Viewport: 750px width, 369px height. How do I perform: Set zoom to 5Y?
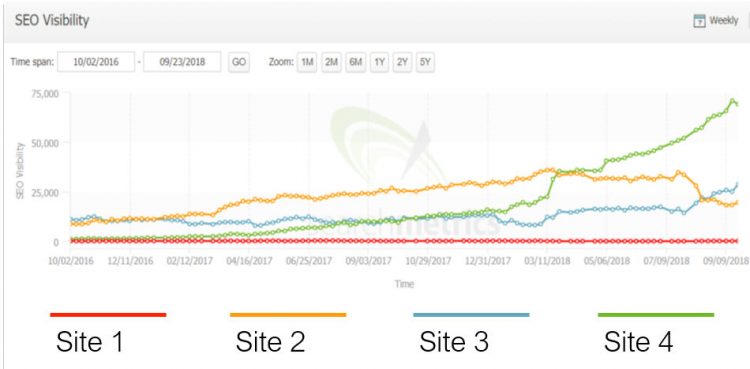(x=425, y=62)
